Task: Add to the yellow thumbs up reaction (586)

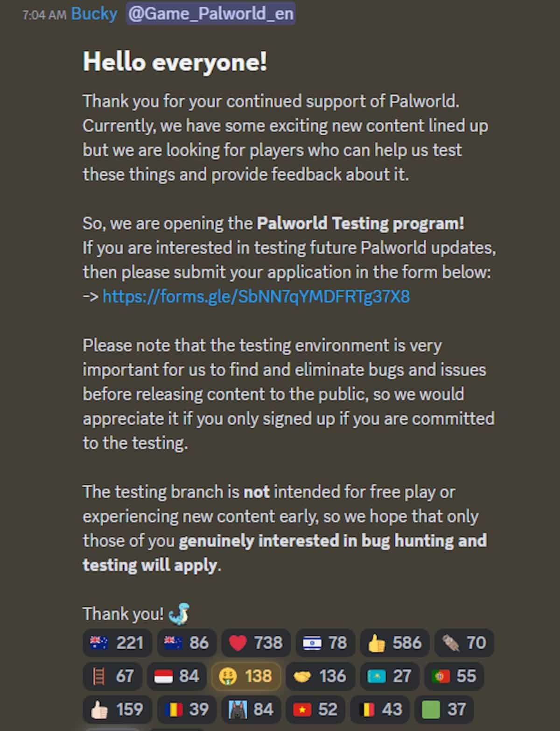Action: tap(394, 643)
